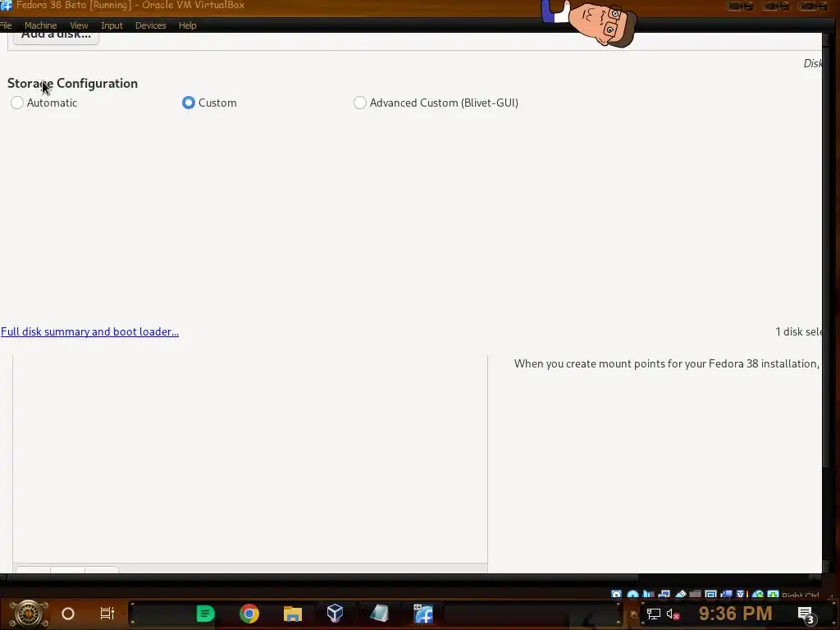Open Task View on the taskbar
The image size is (840, 630).
[107, 614]
